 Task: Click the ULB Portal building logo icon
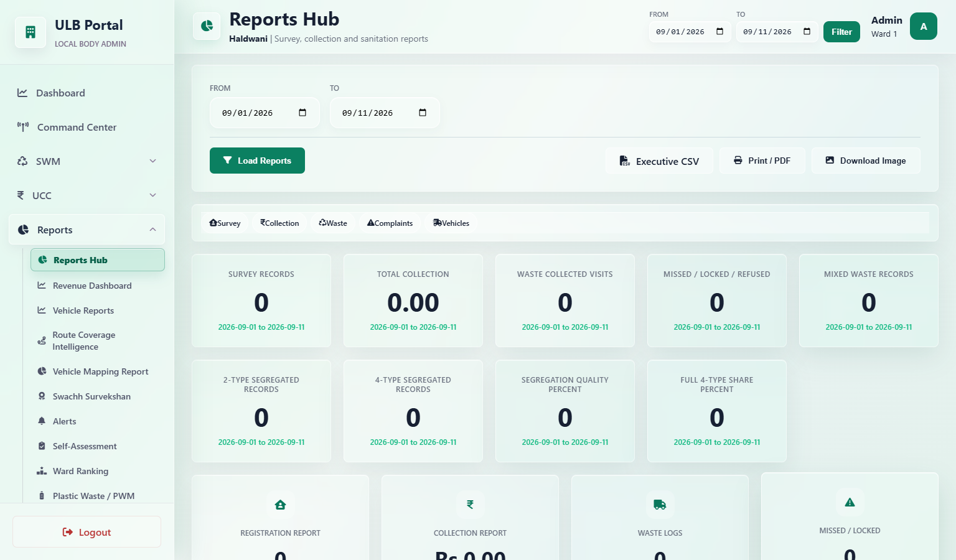pyautogui.click(x=30, y=32)
